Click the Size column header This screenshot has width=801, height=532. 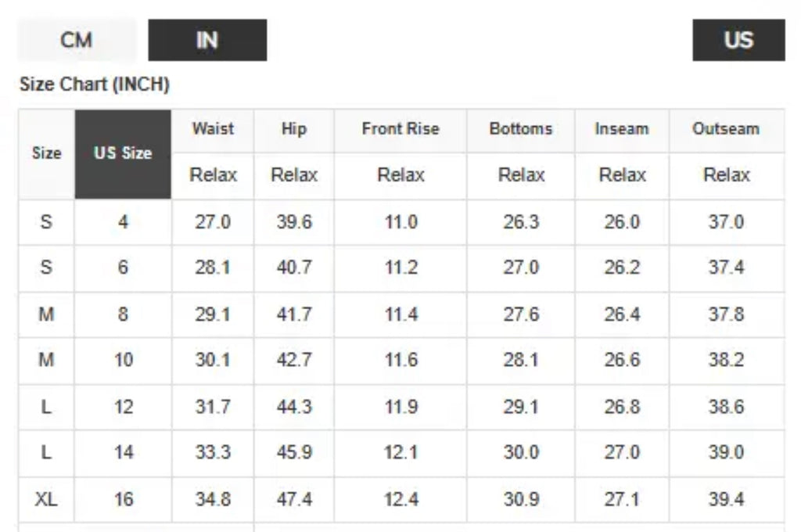tap(46, 154)
